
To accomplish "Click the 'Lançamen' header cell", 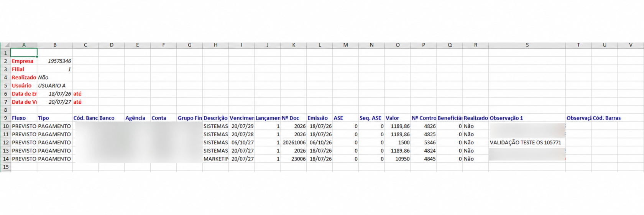I will coord(268,118).
